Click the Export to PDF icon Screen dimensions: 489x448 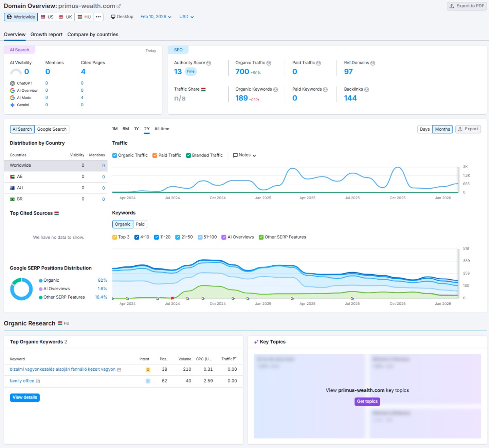(452, 6)
